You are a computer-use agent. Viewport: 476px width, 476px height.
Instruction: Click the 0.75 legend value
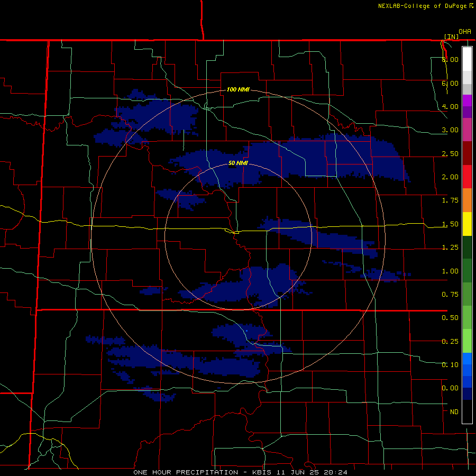(x=450, y=295)
